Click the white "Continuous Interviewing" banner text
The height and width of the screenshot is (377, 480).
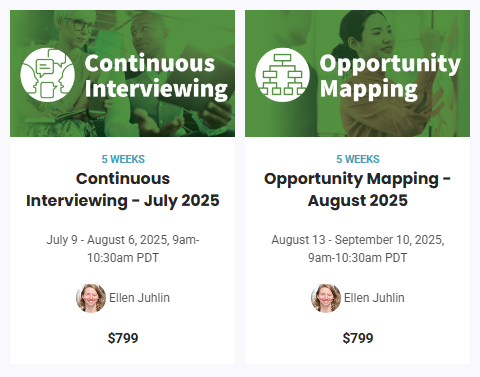click(156, 77)
